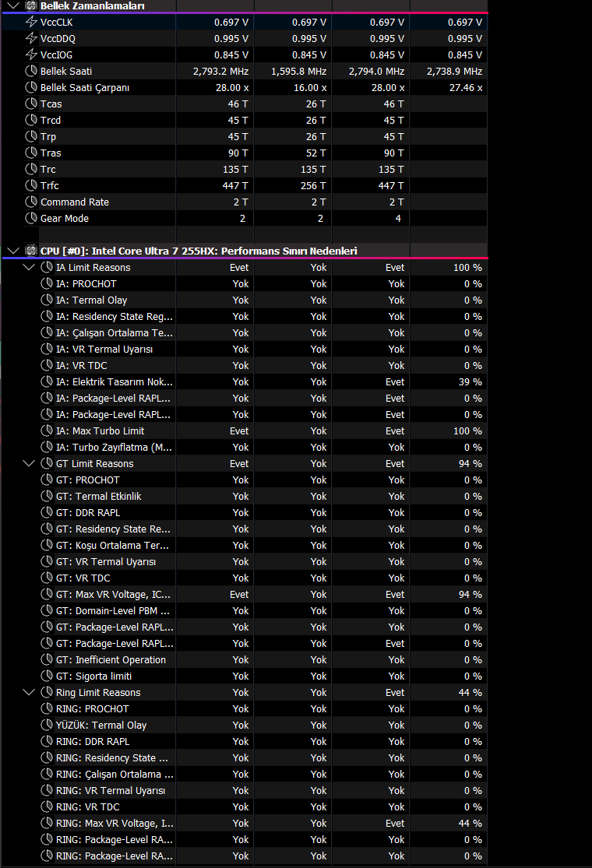Click the 27.46 x multiplier value
Screen dimensions: 592x868
466,87
